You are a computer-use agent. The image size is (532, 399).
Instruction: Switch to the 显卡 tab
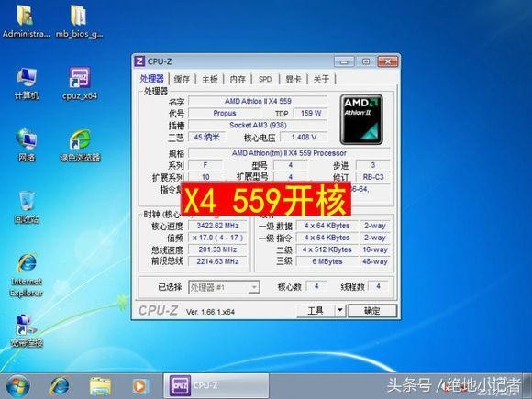click(x=294, y=80)
